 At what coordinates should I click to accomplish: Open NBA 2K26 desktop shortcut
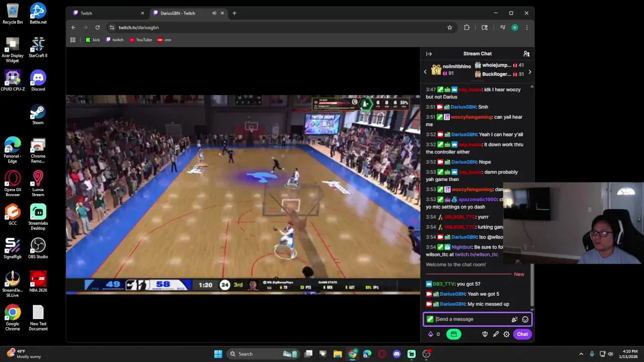point(38,282)
